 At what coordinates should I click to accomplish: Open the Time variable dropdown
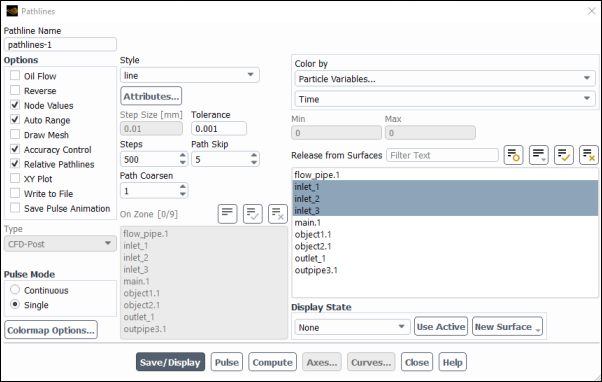pos(445,99)
